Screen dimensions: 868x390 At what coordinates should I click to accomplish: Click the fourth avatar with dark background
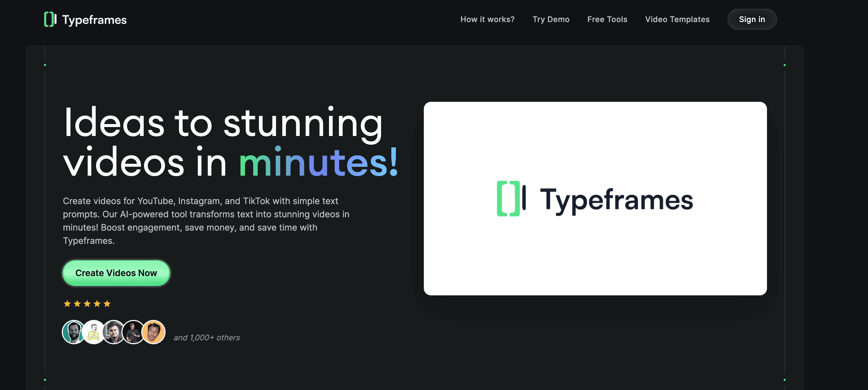134,332
